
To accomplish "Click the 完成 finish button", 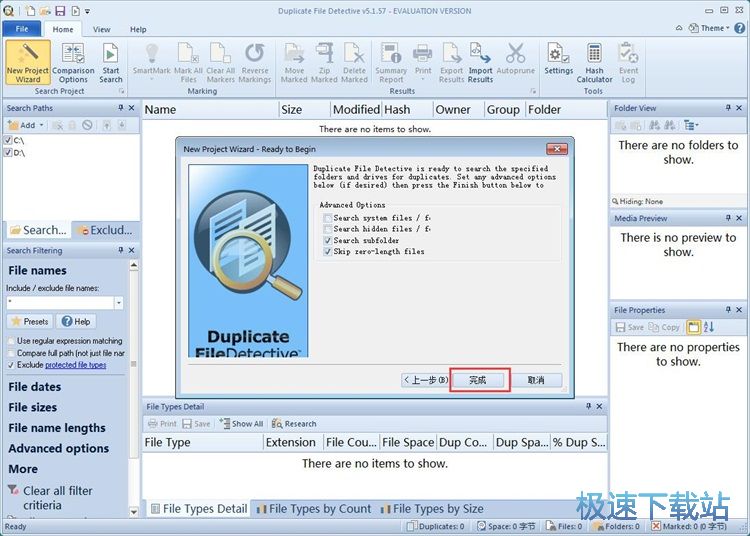I will click(x=477, y=380).
